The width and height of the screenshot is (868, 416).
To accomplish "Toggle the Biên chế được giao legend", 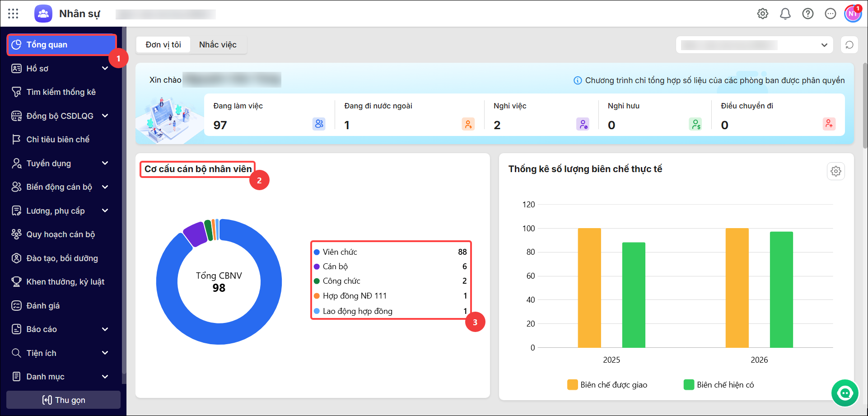I will pos(607,385).
